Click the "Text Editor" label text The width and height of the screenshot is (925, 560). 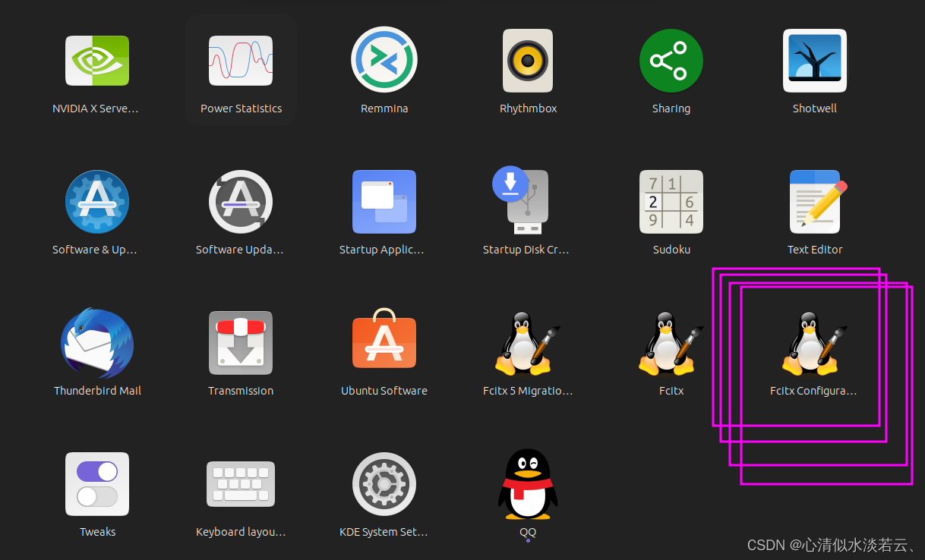[x=815, y=250]
